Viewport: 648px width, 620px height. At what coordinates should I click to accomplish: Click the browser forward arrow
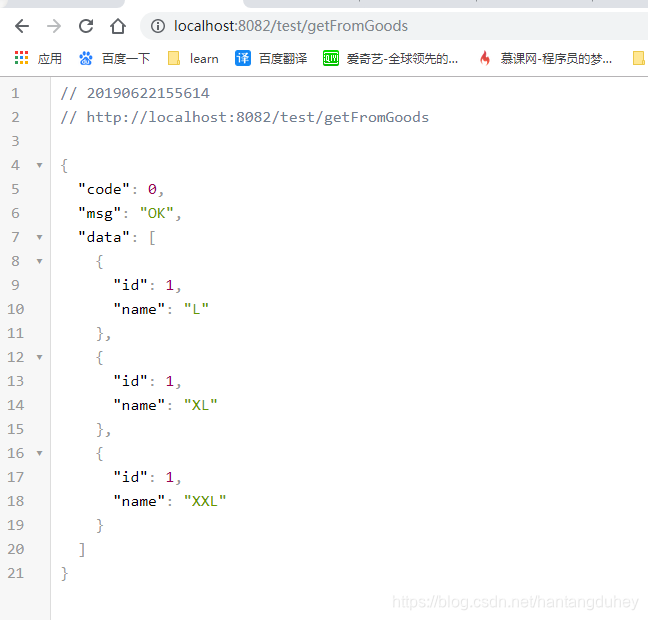point(54,26)
